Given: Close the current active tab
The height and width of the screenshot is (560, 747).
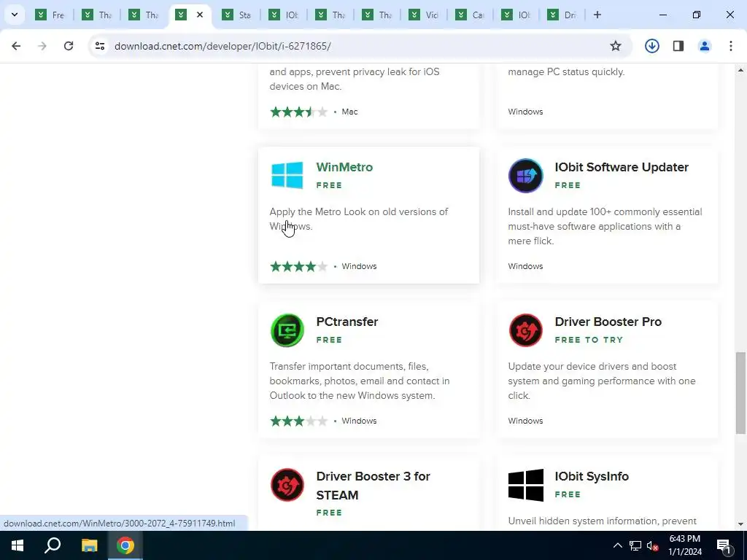Looking at the screenshot, I should pyautogui.click(x=200, y=15).
